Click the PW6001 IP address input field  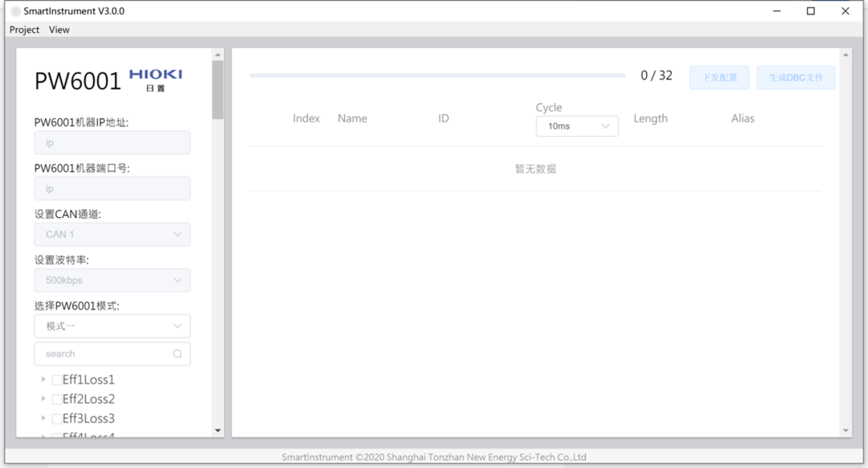coord(113,143)
